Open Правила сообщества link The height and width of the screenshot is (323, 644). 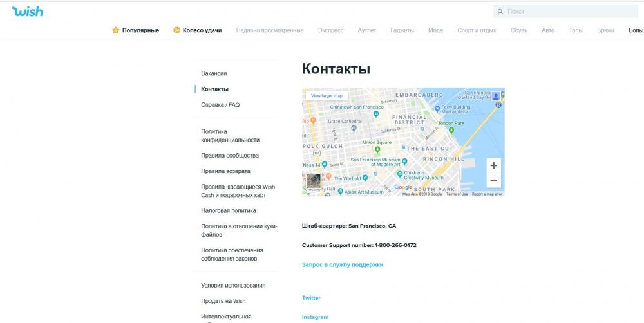point(230,156)
